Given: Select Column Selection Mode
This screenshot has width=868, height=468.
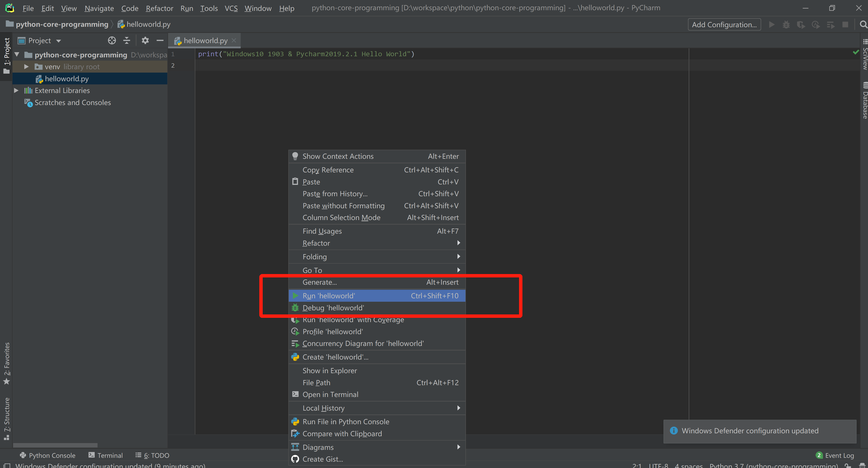Looking at the screenshot, I should 377,218.
